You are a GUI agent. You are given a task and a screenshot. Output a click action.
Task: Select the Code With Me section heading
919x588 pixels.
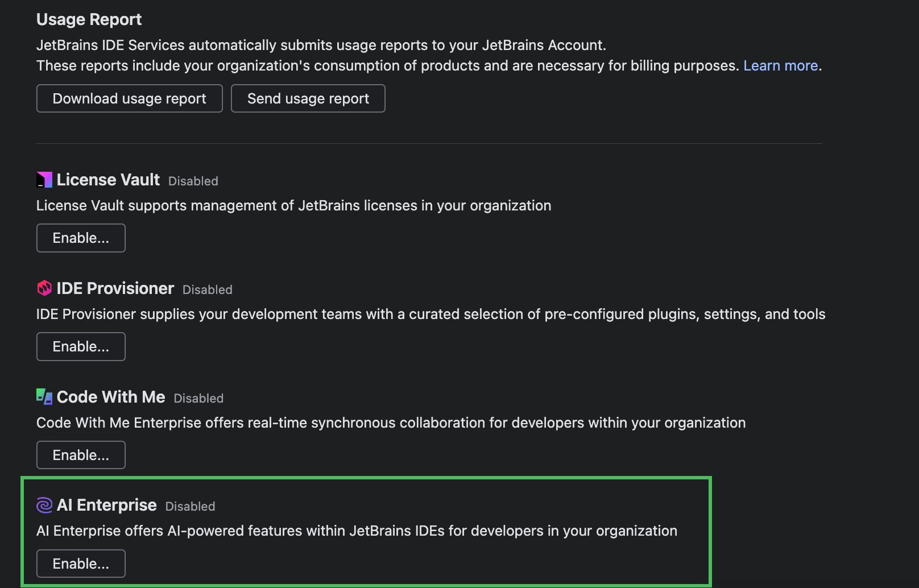click(110, 397)
